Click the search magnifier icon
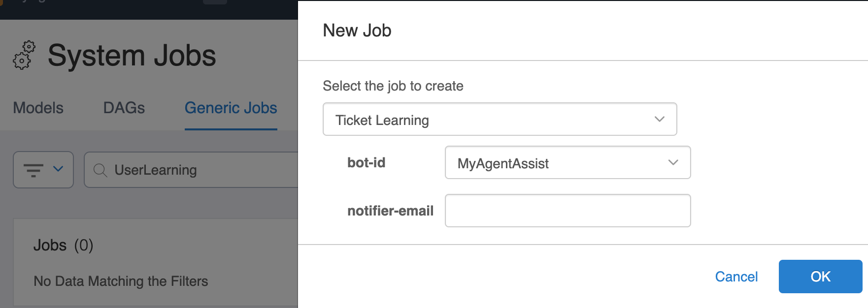The width and height of the screenshot is (868, 308). click(100, 170)
